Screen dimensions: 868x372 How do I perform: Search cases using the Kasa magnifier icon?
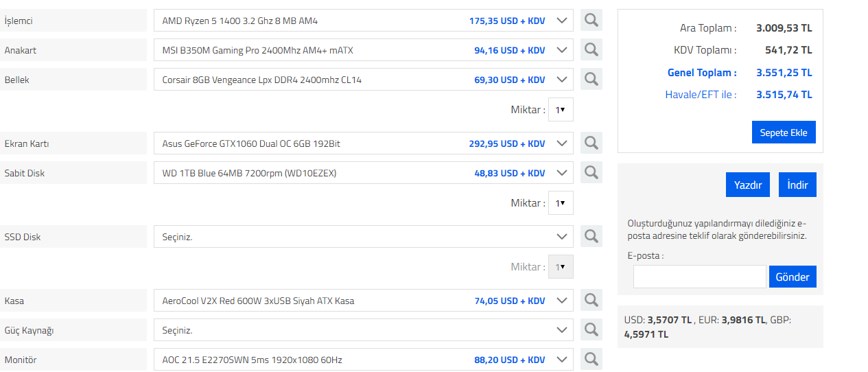pos(591,301)
